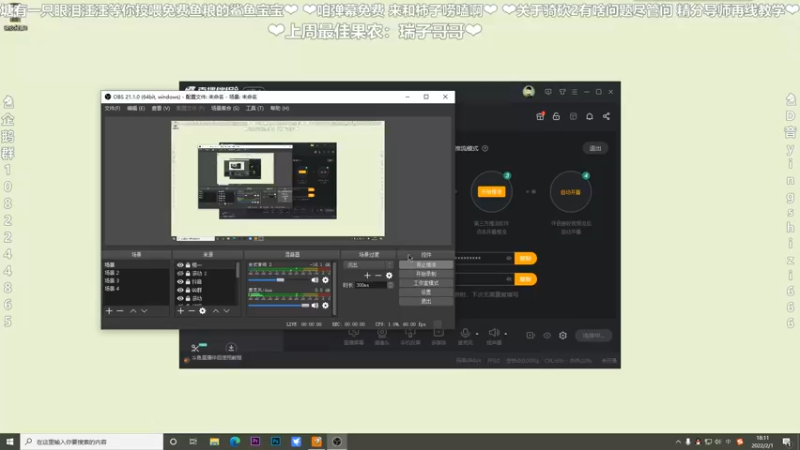
Task: Open the help icon beside 推流模式
Action: click(485, 148)
